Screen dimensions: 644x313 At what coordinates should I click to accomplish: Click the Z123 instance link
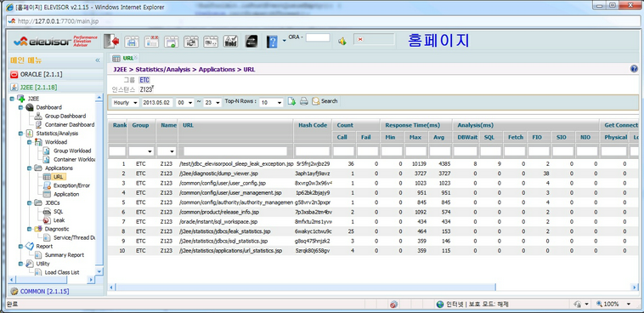click(x=145, y=89)
